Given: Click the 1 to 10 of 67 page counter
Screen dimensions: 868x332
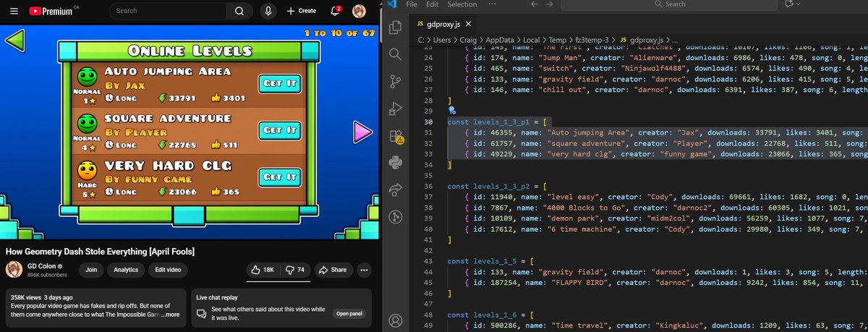Looking at the screenshot, I should 340,33.
